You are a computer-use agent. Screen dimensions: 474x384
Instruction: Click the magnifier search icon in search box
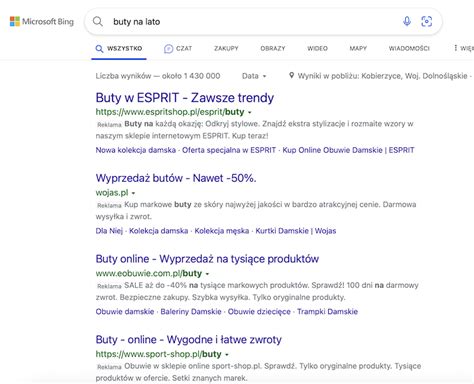pyautogui.click(x=98, y=22)
